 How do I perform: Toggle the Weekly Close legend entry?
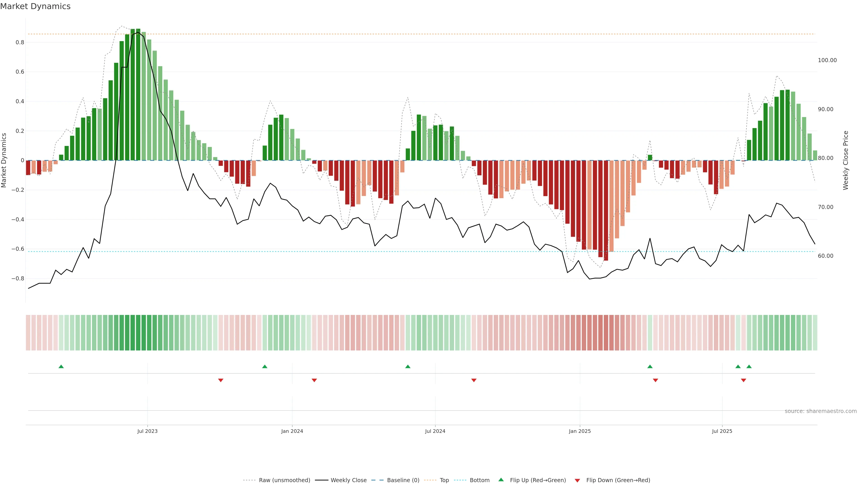348,480
